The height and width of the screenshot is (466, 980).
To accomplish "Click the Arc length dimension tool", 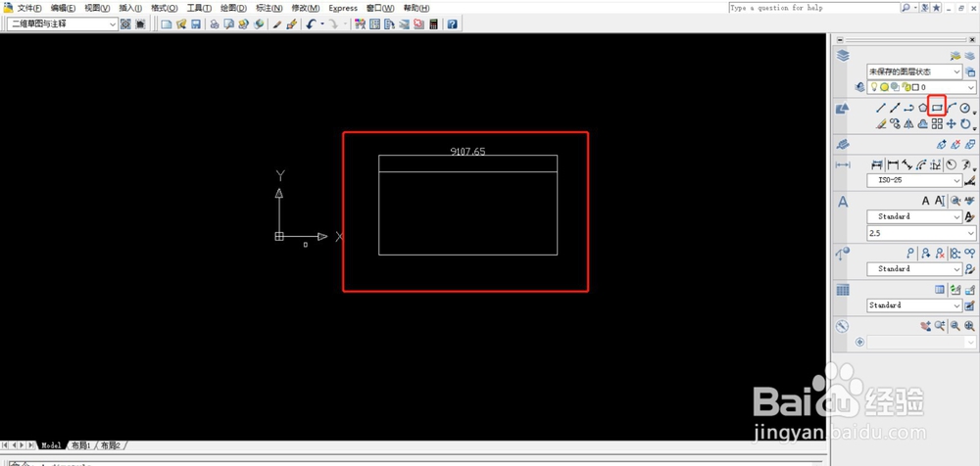I will click(921, 164).
